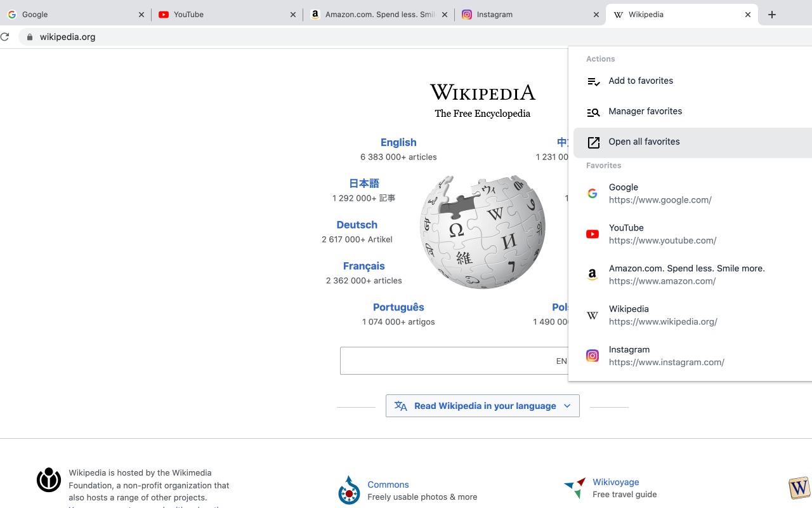Click the browser reload icon
The width and height of the screenshot is (812, 508).
tap(4, 37)
